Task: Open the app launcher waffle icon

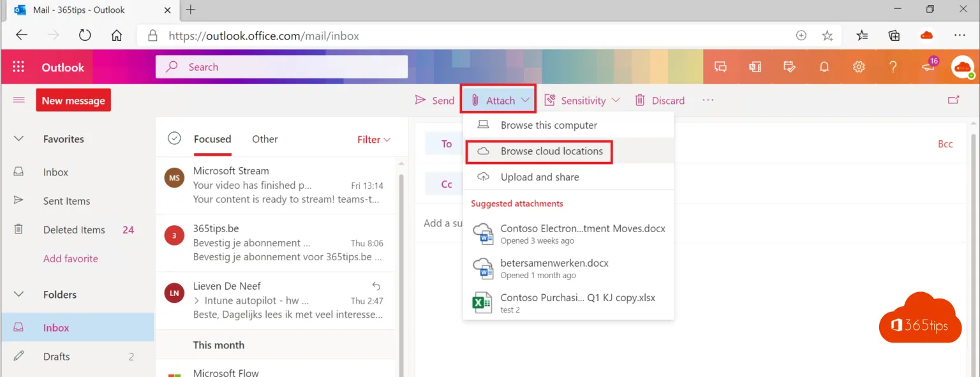Action: pyautogui.click(x=19, y=67)
